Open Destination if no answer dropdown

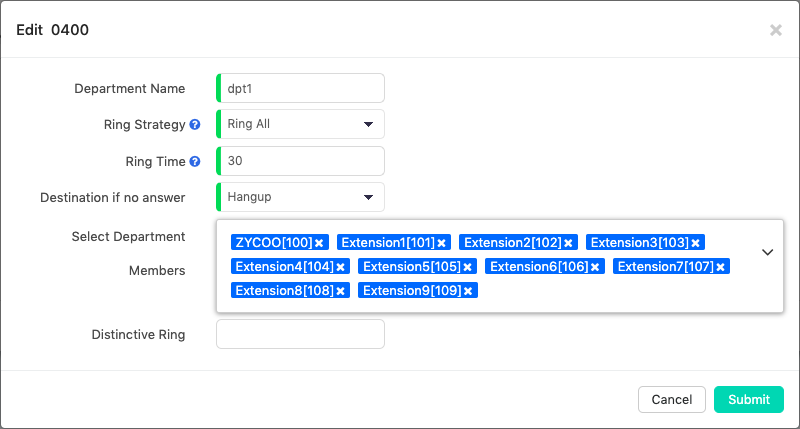[300, 197]
